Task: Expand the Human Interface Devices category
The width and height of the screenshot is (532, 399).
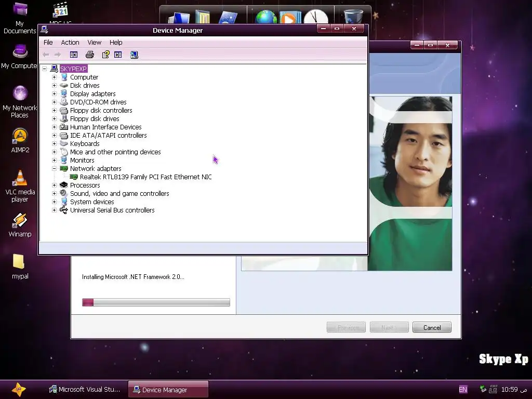Action: (x=54, y=127)
